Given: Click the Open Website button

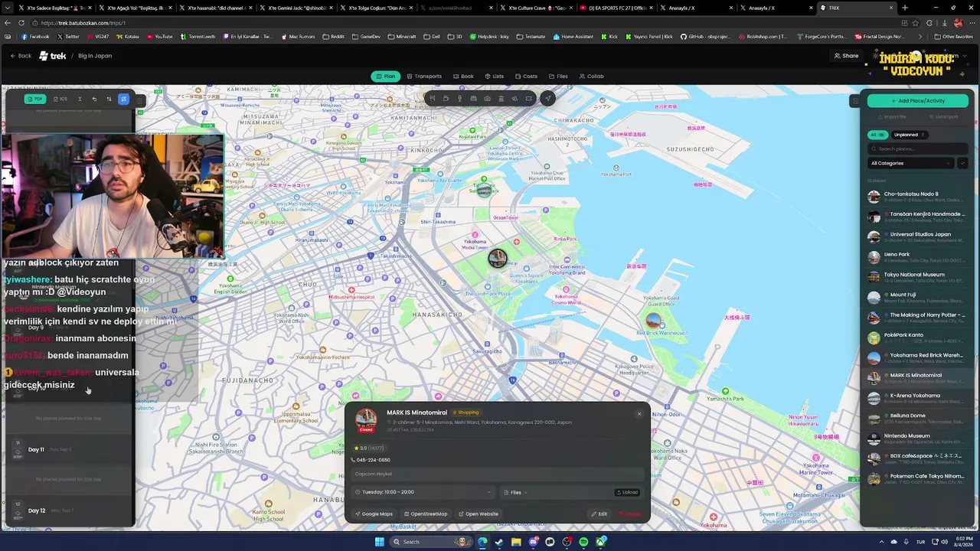Looking at the screenshot, I should (x=479, y=514).
